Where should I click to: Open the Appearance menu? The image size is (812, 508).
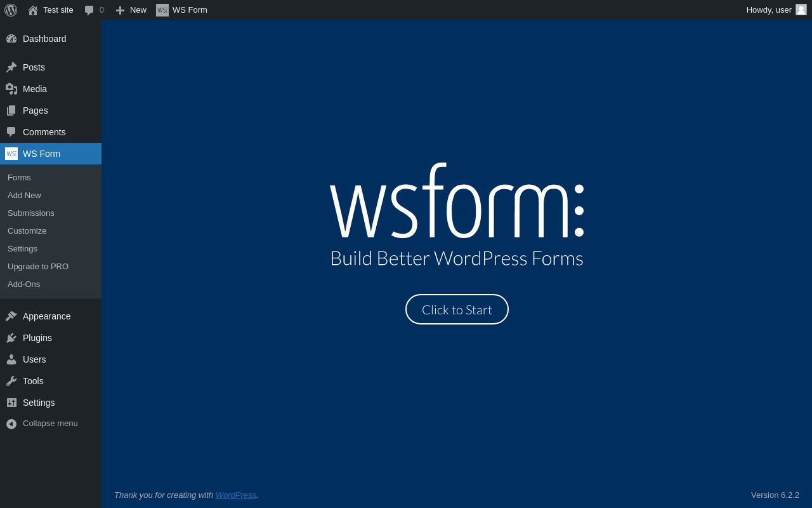[51, 316]
